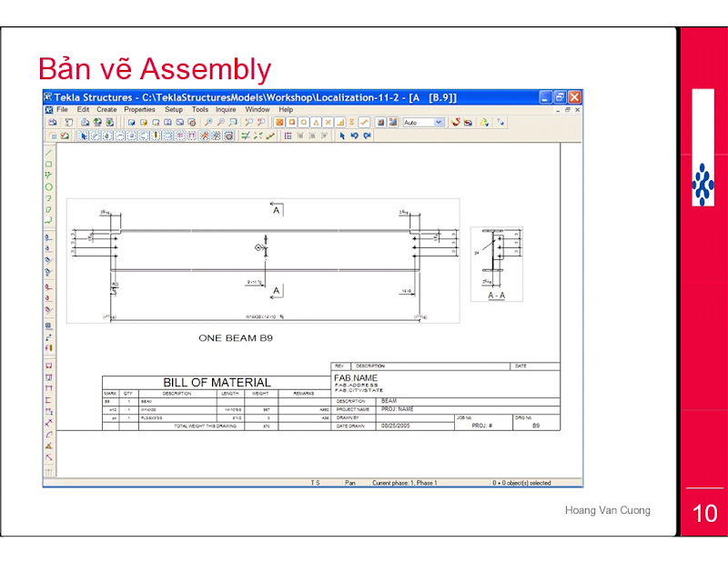
Task: Open the Help menu
Action: click(286, 109)
